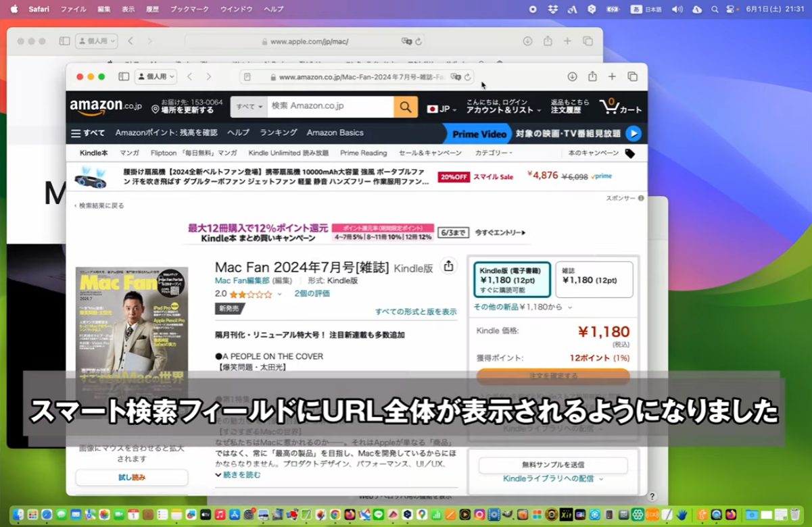Select the Kindle版 (電子書籍) format option
The height and width of the screenshot is (527, 812).
pyautogui.click(x=512, y=280)
